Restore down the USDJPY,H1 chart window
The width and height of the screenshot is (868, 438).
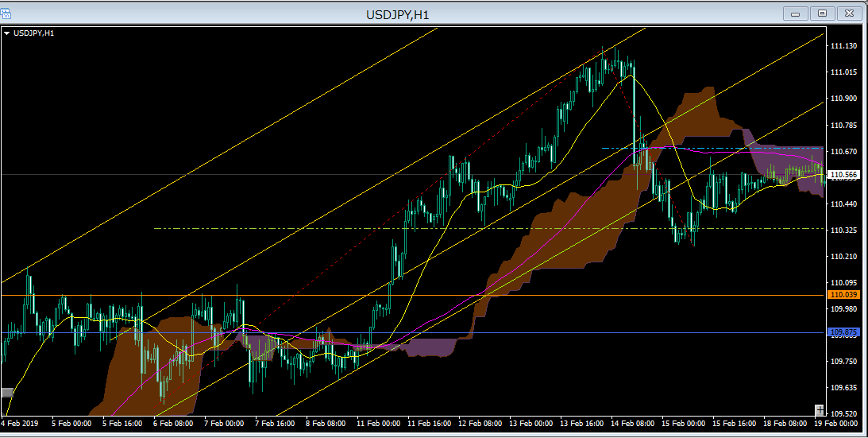click(822, 14)
